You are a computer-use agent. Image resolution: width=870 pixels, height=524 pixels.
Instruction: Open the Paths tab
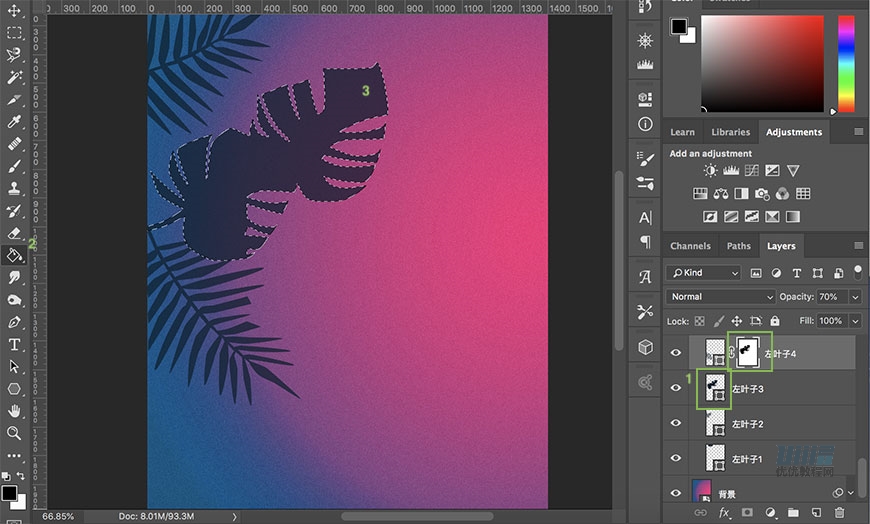pyautogui.click(x=738, y=246)
